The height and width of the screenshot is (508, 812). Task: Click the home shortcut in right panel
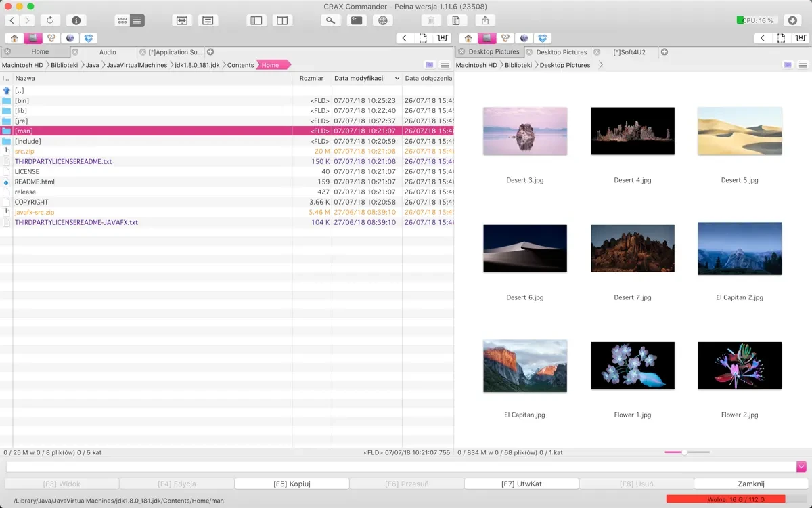(x=468, y=39)
